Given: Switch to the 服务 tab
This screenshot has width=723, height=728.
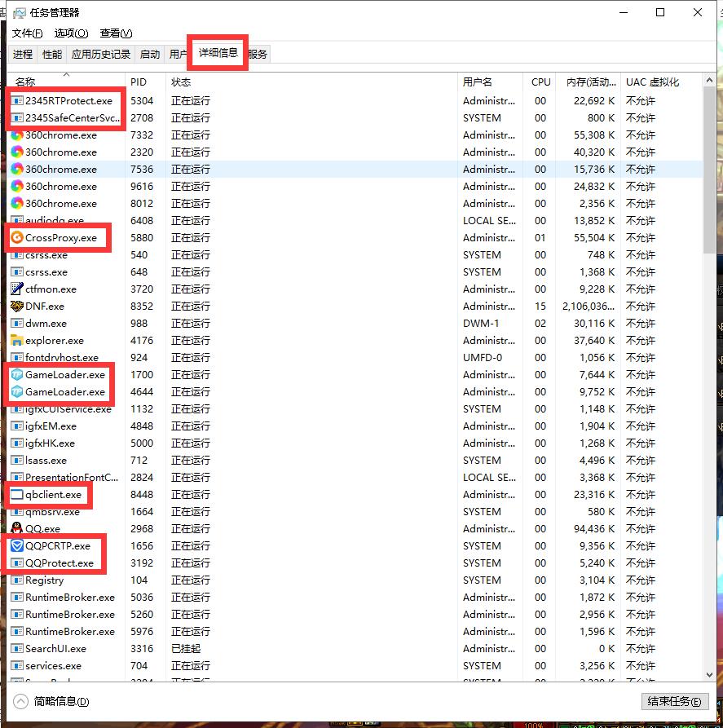Looking at the screenshot, I should coord(258,55).
